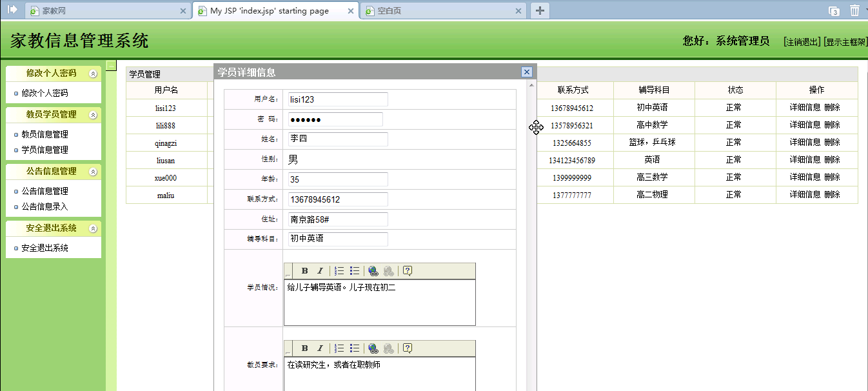Image resolution: width=868 pixels, height=391 pixels.
Task: Insert bulleted list in 教员要求 editor
Action: click(x=355, y=348)
